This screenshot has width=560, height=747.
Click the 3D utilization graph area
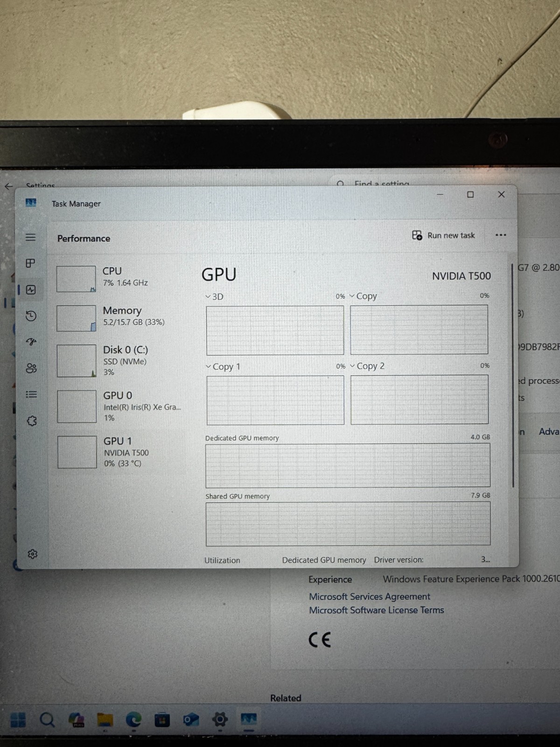pyautogui.click(x=275, y=330)
